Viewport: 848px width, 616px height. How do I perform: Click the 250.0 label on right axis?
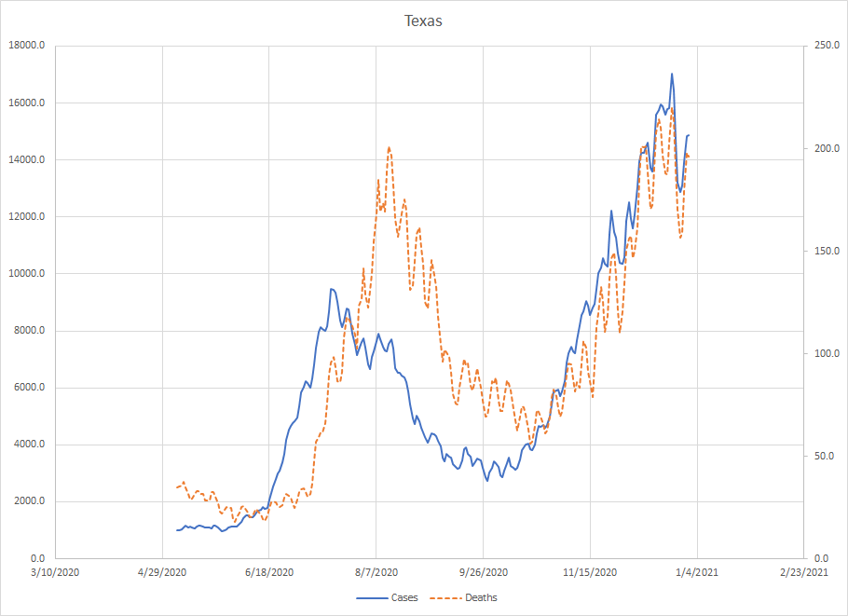coord(827,47)
